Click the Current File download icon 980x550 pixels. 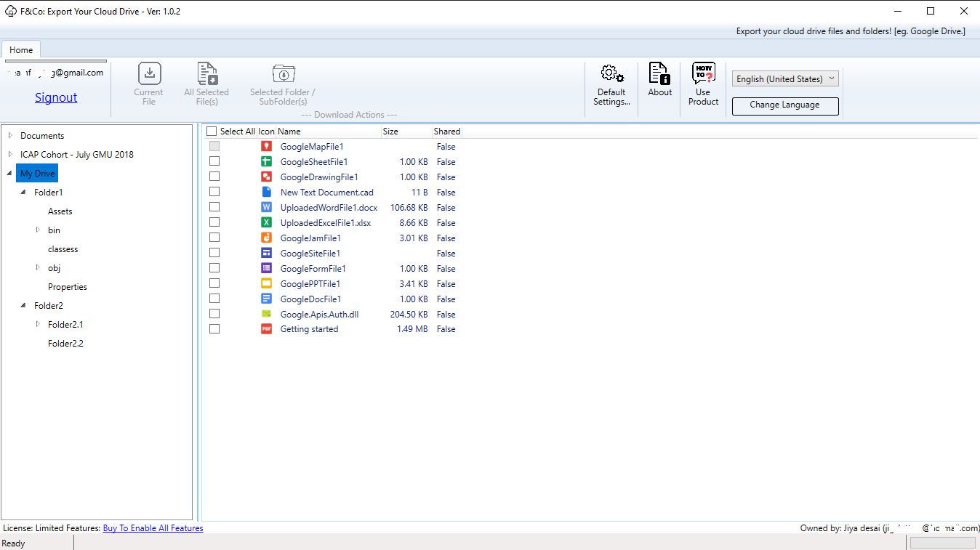tap(149, 74)
